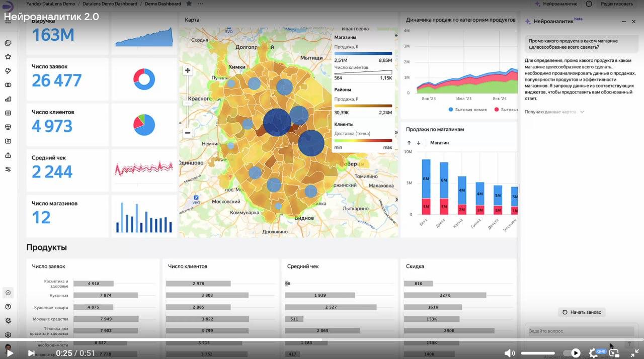Click the Редактировать button
The image size is (644, 359).
pos(616,4)
